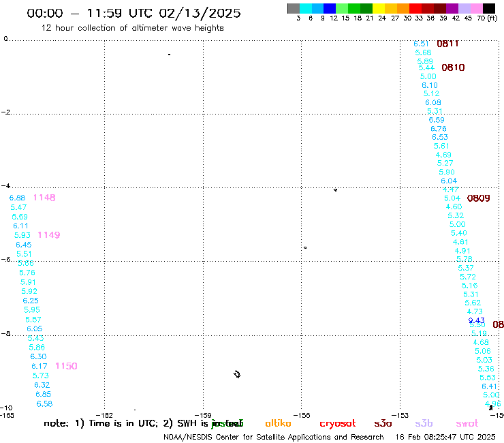Click the 6.17 value beside 1150

pos(40,366)
